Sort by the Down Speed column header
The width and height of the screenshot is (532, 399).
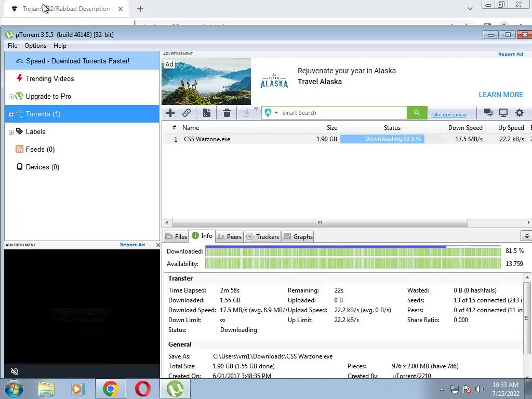click(465, 128)
